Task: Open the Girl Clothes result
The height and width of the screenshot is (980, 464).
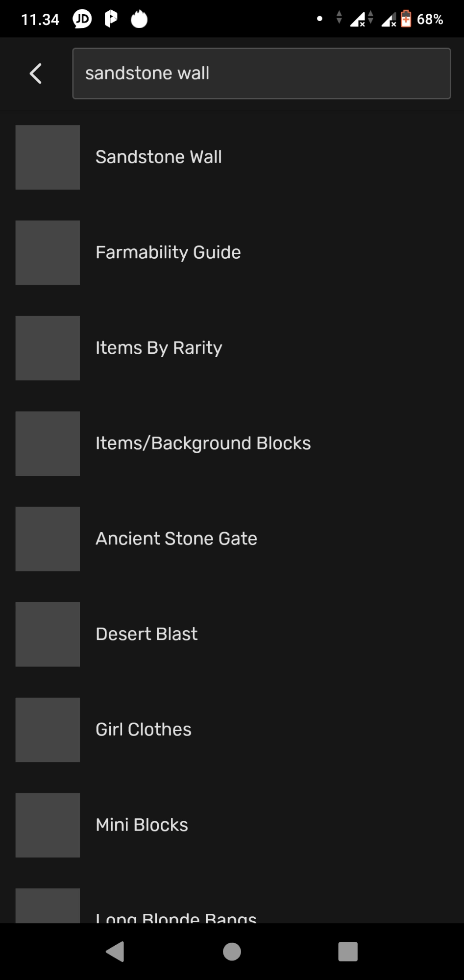Action: coord(144,730)
